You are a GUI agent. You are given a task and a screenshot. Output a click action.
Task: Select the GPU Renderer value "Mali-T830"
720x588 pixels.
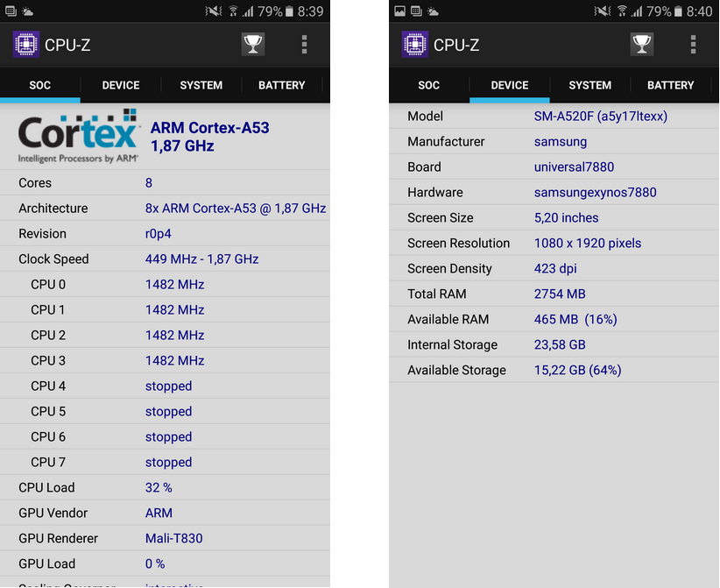pyautogui.click(x=174, y=538)
